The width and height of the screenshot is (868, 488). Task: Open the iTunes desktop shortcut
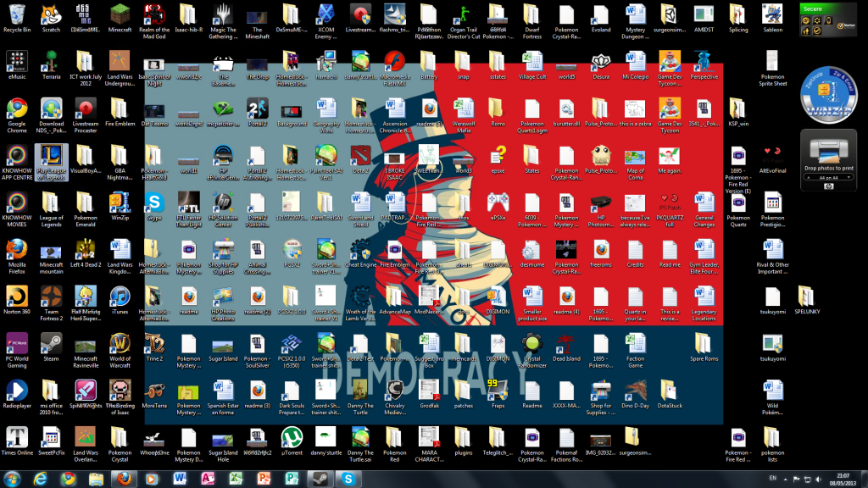pos(120,297)
